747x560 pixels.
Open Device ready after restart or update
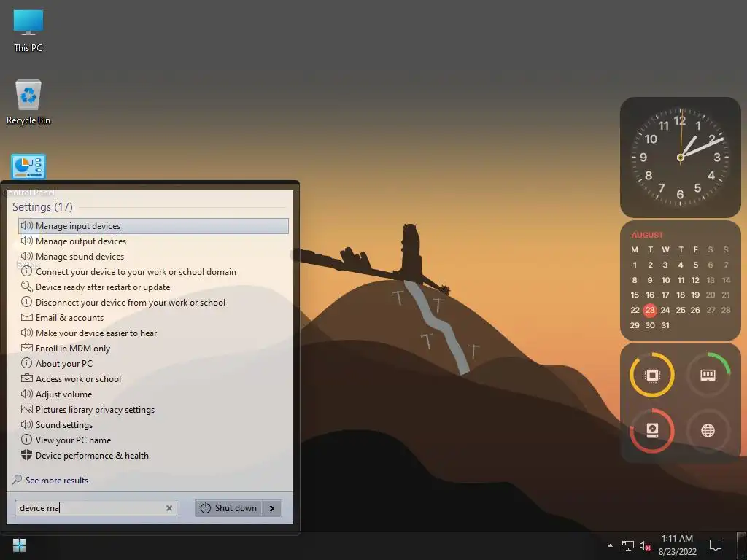[x=153, y=287]
